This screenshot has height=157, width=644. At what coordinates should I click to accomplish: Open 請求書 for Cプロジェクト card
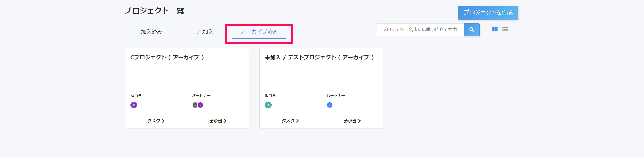pyautogui.click(x=218, y=121)
